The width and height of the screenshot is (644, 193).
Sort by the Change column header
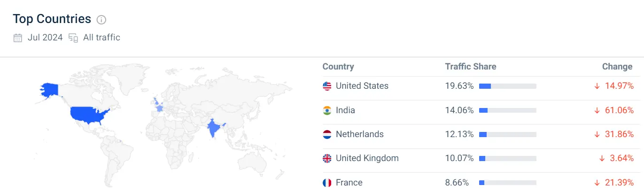click(617, 67)
